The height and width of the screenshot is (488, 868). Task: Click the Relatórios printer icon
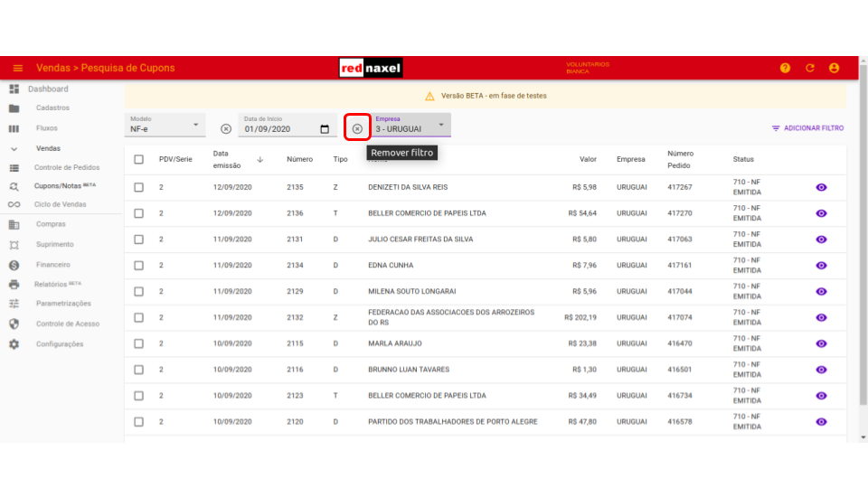(x=14, y=285)
